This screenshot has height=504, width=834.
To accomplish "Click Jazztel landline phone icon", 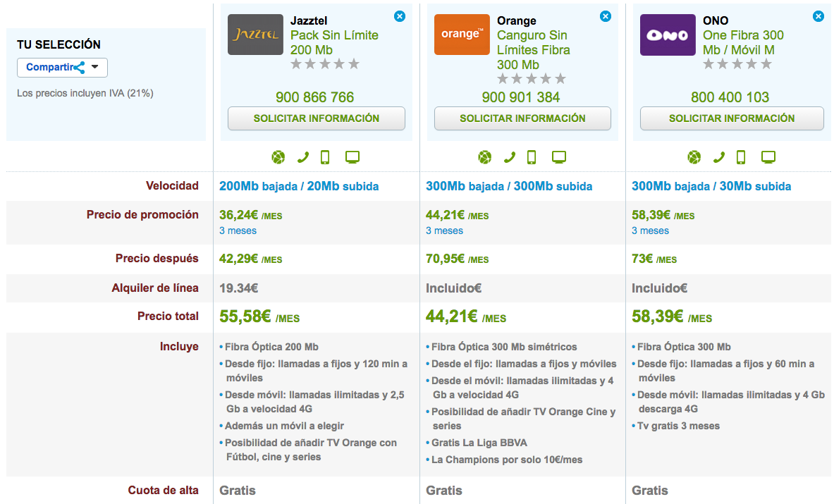I will tap(302, 157).
